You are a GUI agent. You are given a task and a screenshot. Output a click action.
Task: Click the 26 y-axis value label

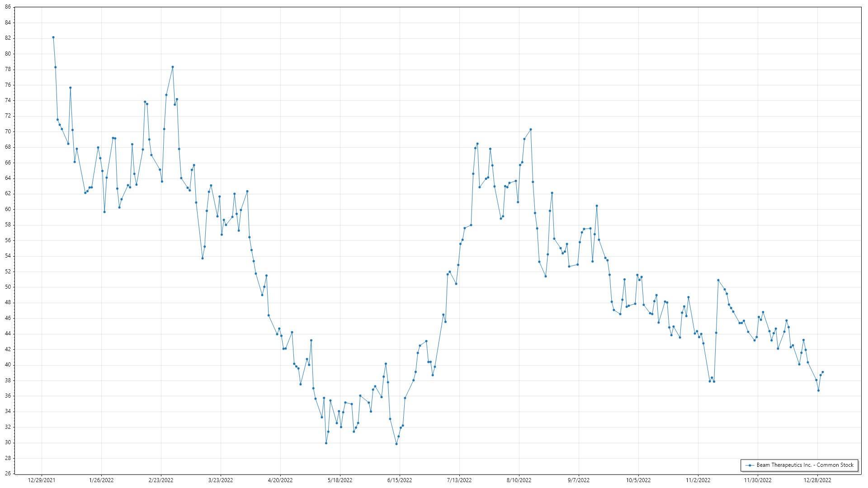pyautogui.click(x=8, y=474)
